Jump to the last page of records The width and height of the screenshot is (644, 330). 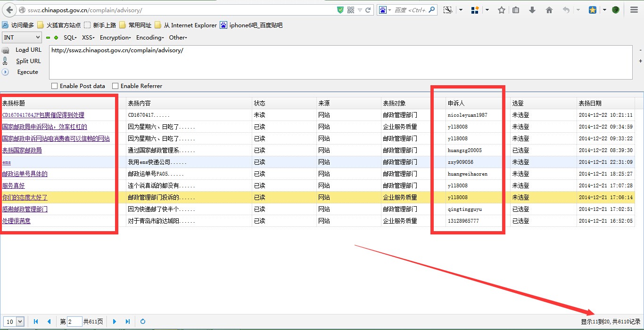[127, 322]
